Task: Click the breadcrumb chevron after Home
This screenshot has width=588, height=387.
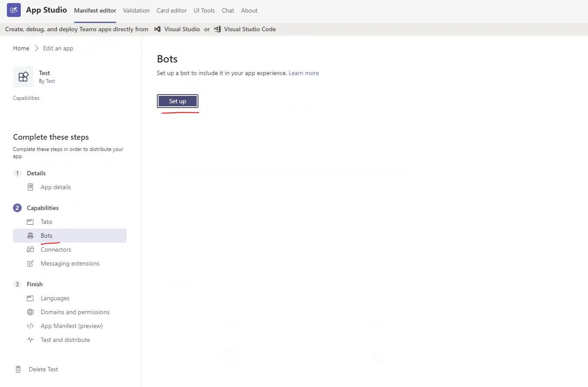Action: tap(36, 48)
